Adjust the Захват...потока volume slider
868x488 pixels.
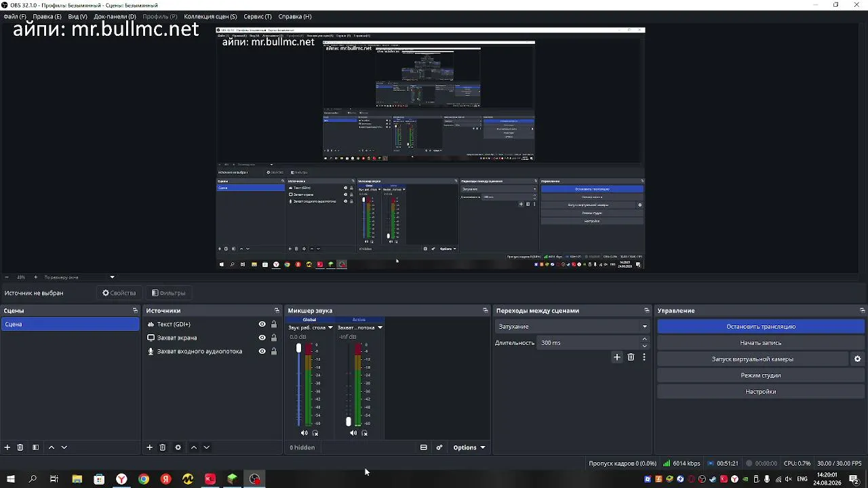(349, 421)
